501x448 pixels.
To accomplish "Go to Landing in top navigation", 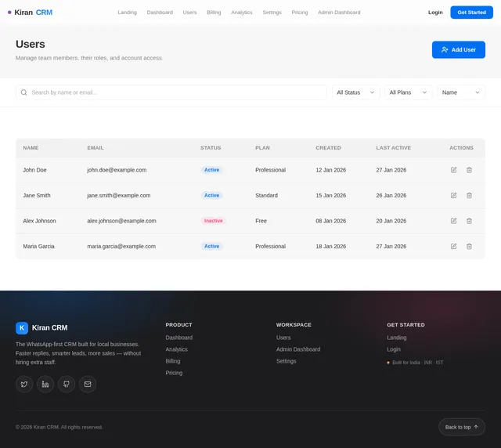I will tap(127, 13).
